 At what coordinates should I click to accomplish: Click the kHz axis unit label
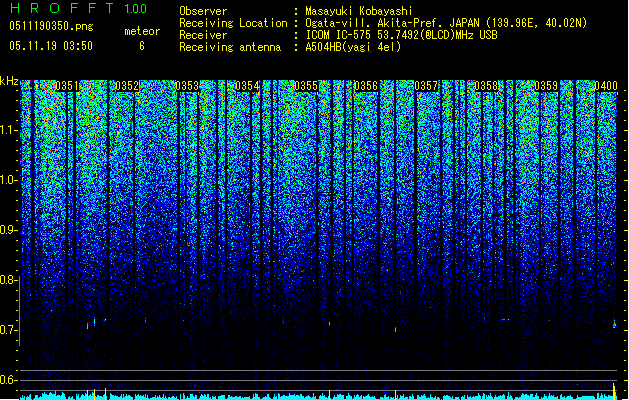pyautogui.click(x=9, y=81)
